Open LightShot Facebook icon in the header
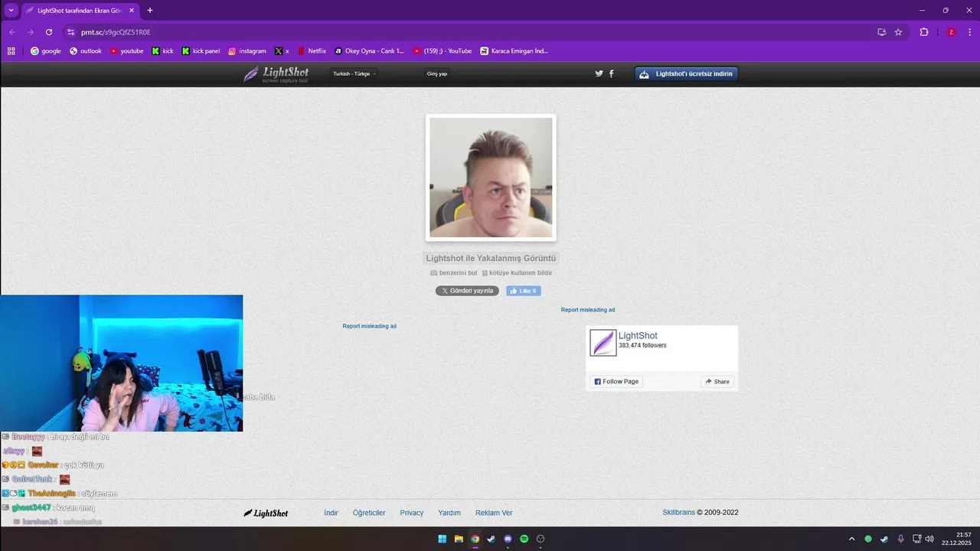Screen dimensions: 980x551 [x=611, y=74]
